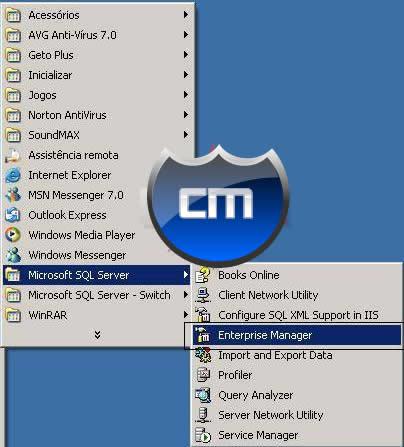
Task: Click the Microsoft SQL Server - Switch folder icon
Action: pos(13,295)
